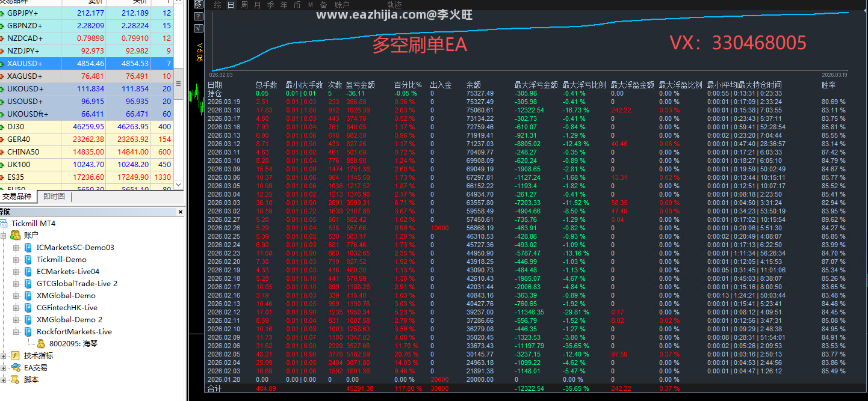This screenshot has height=401, width=868.
Task: Select the DJ30 symbol row
Action: click(87, 127)
